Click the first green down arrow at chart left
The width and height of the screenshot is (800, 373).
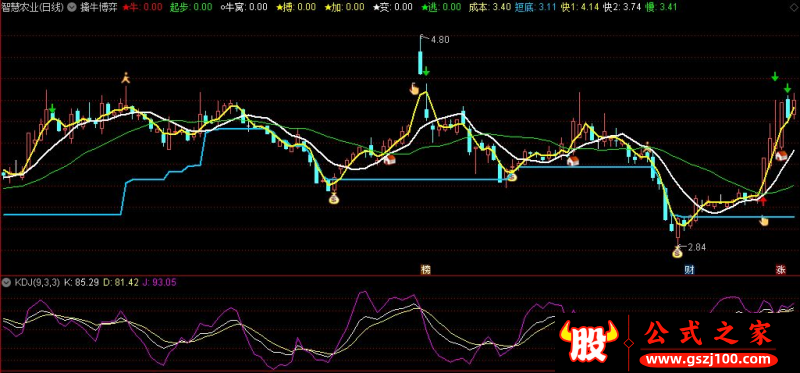(x=52, y=109)
